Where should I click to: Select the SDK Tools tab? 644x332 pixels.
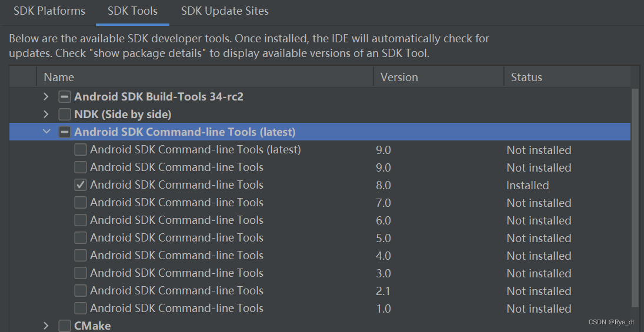pos(132,11)
